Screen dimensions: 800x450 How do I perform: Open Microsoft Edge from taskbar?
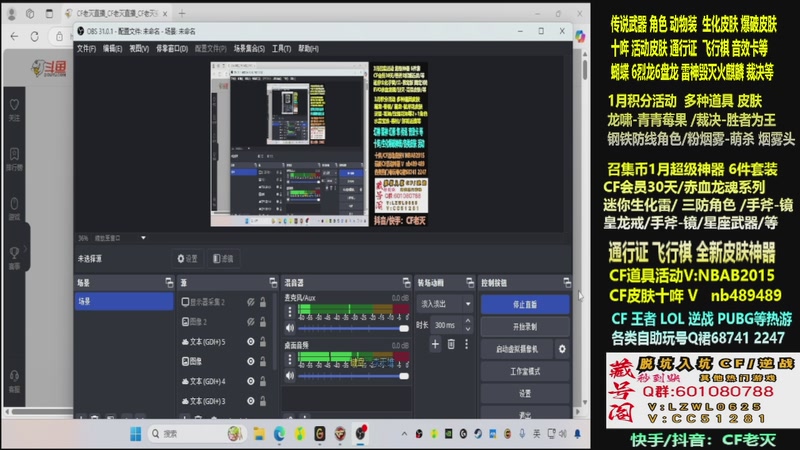point(279,434)
